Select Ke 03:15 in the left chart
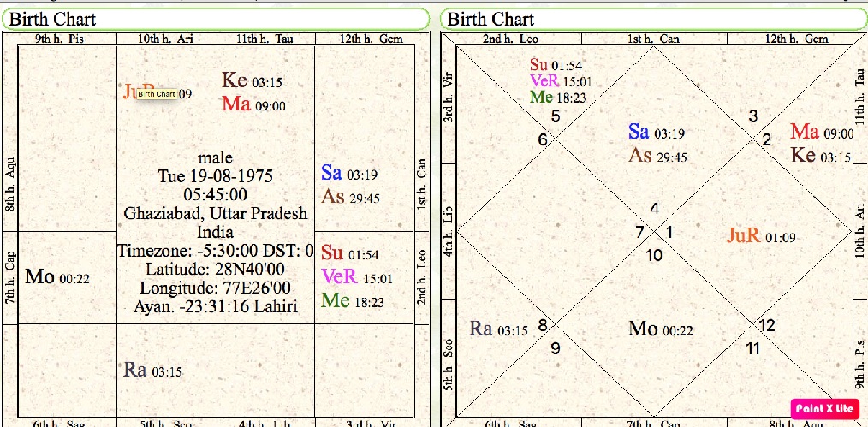Screen dimensions: 868x427 click(x=252, y=81)
